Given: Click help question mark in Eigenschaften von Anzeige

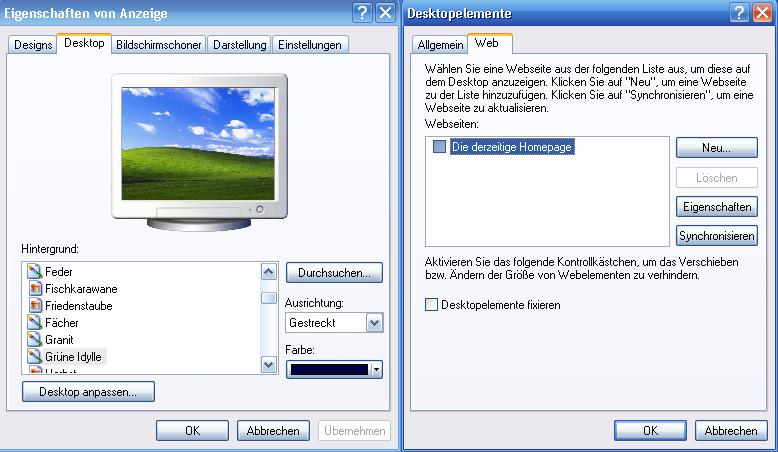Looking at the screenshot, I should pyautogui.click(x=362, y=13).
